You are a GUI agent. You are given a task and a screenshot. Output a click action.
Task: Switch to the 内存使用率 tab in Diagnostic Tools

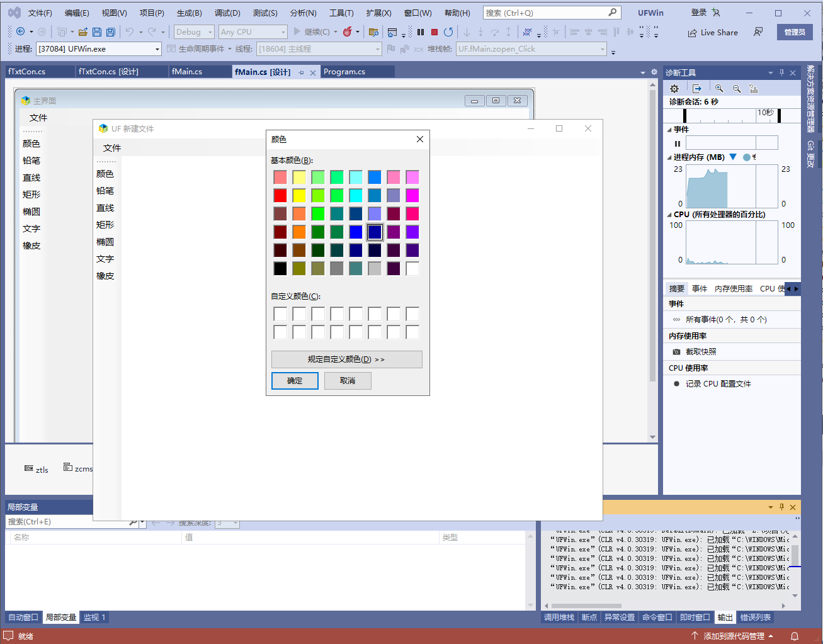click(734, 289)
